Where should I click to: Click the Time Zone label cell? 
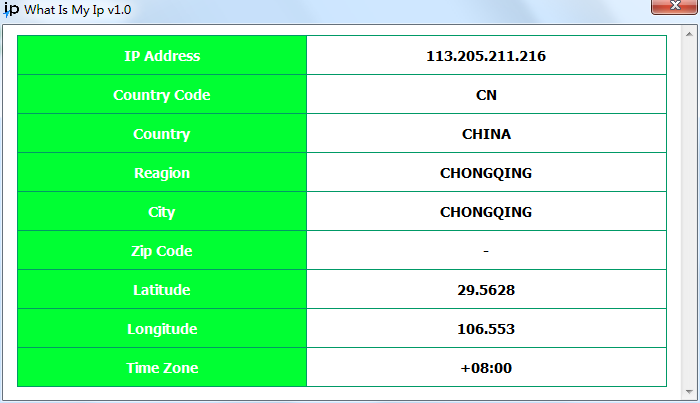click(x=162, y=368)
